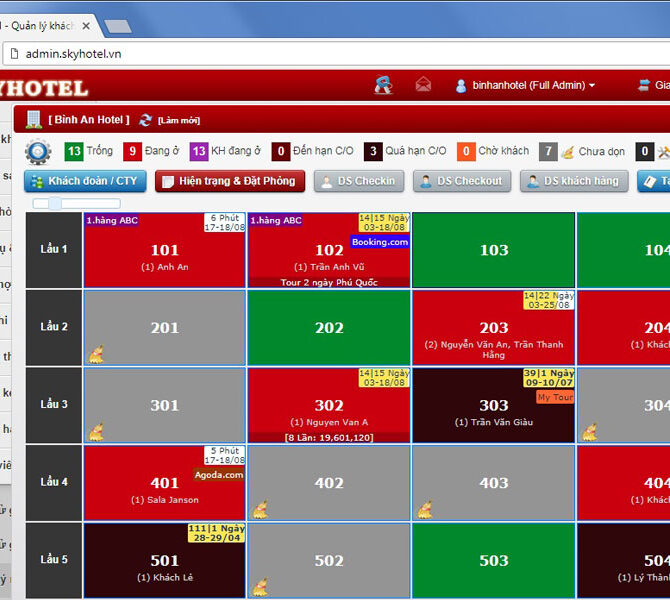Viewport: 670px width, 600px height.
Task: Open the Khách đoàn / CTY tab
Action: click(85, 181)
